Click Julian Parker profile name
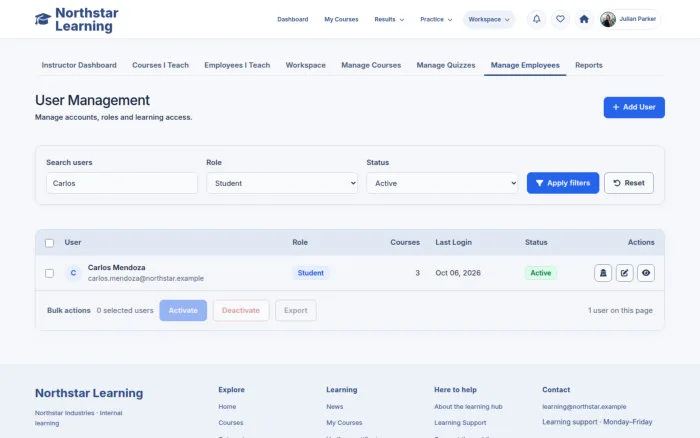Image resolution: width=700 pixels, height=438 pixels. tap(638, 19)
